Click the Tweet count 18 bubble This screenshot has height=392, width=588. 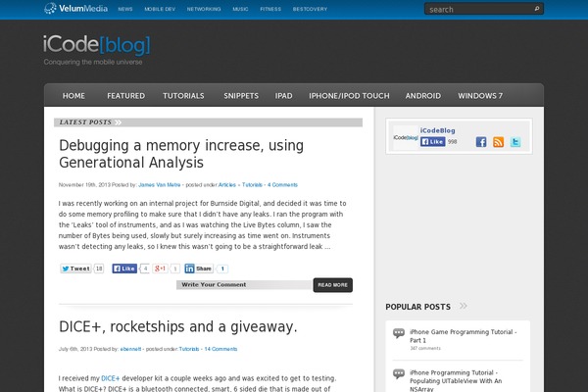(x=99, y=269)
